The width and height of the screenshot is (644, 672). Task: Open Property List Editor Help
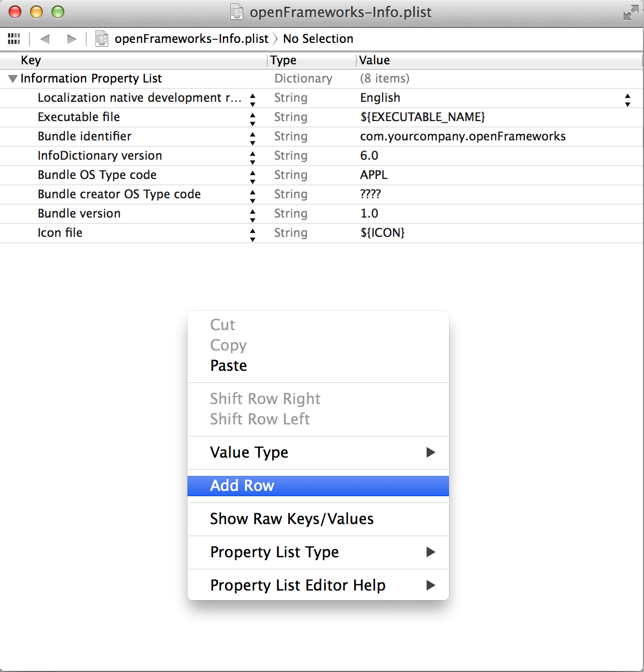coord(298,585)
